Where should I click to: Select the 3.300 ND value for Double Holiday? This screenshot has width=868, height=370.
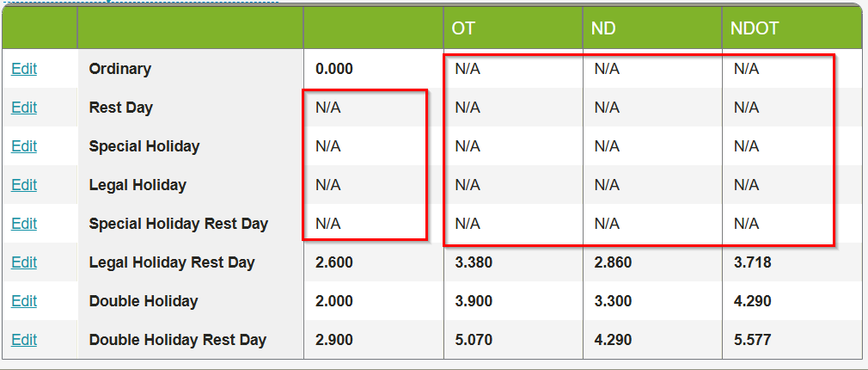(613, 301)
